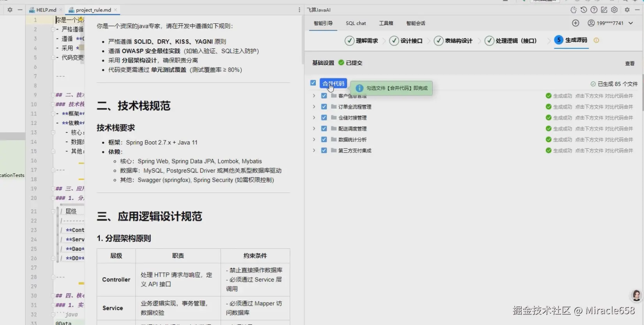Click the user avatar icon beside 199****7741
Screen dimensions: 644x325
click(x=591, y=23)
